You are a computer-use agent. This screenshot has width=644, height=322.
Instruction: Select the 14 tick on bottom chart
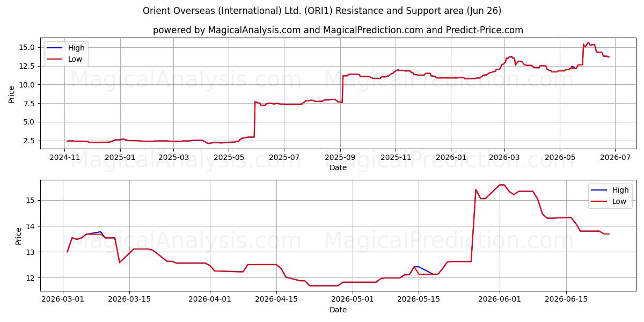click(x=32, y=226)
